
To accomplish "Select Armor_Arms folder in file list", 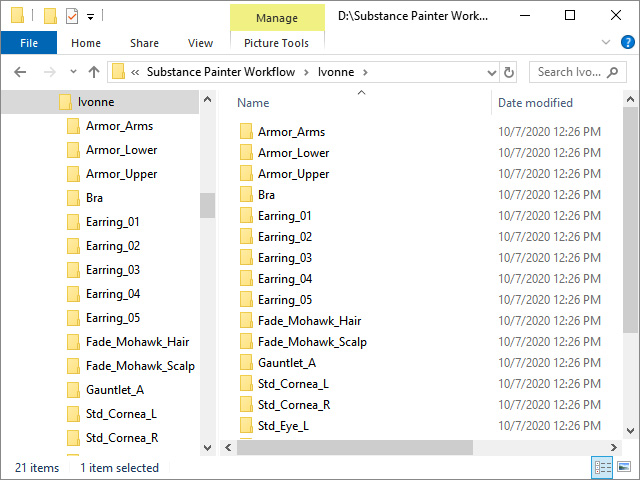I will click(291, 132).
